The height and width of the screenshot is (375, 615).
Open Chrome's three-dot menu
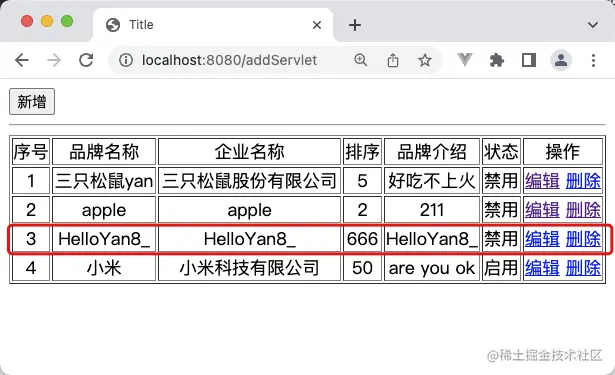pos(593,60)
